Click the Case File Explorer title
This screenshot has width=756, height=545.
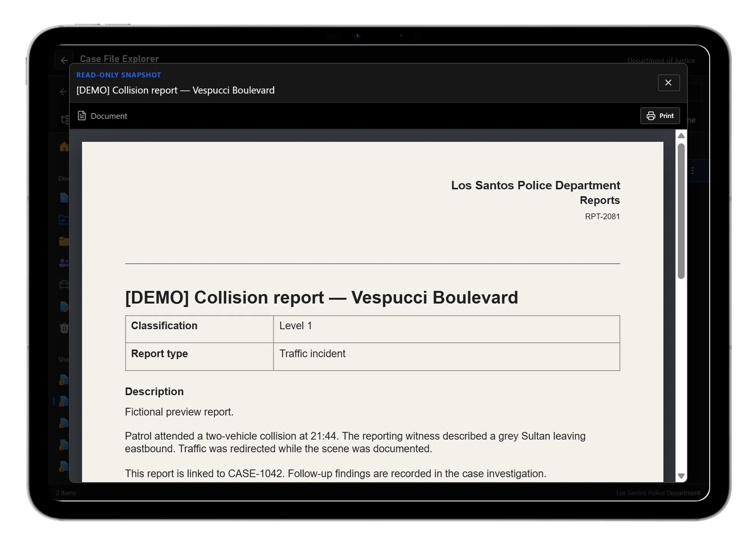119,59
